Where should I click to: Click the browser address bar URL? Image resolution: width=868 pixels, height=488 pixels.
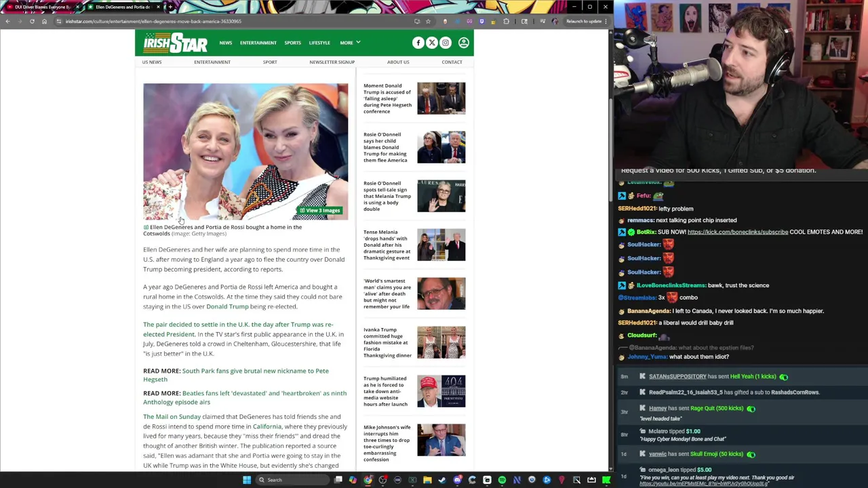coord(153,21)
